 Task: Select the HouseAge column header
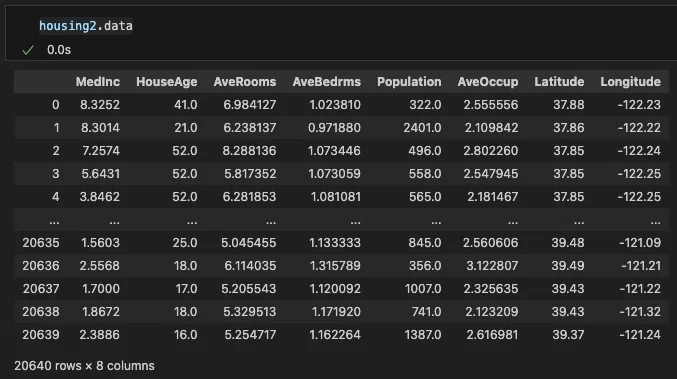167,82
